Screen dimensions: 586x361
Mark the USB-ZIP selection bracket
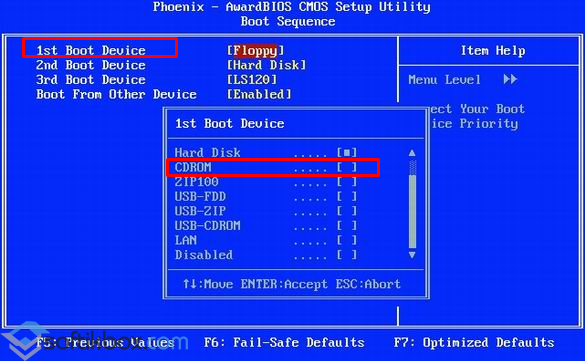(347, 211)
